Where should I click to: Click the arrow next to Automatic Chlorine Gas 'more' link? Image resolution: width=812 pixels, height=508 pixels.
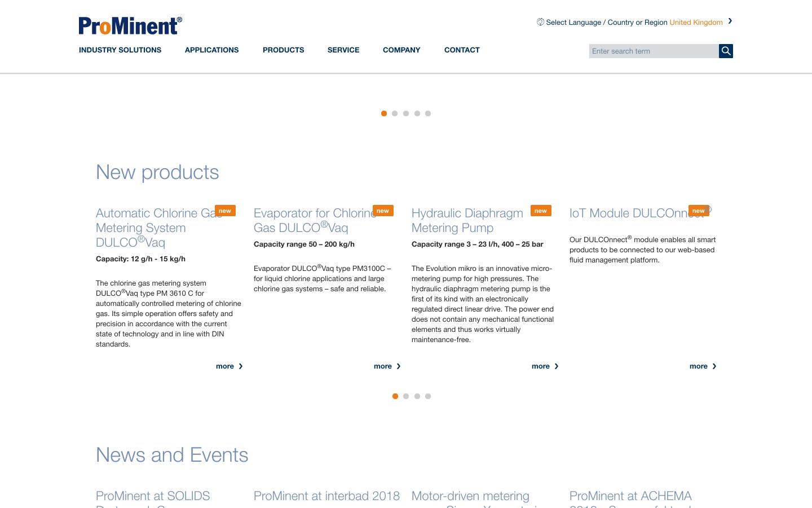(241, 366)
